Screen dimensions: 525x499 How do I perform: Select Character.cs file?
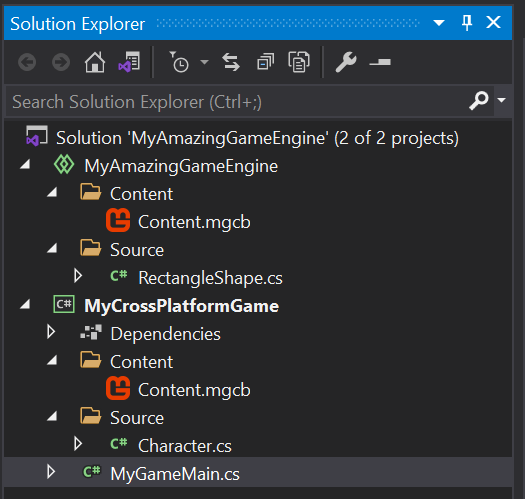[x=185, y=446]
